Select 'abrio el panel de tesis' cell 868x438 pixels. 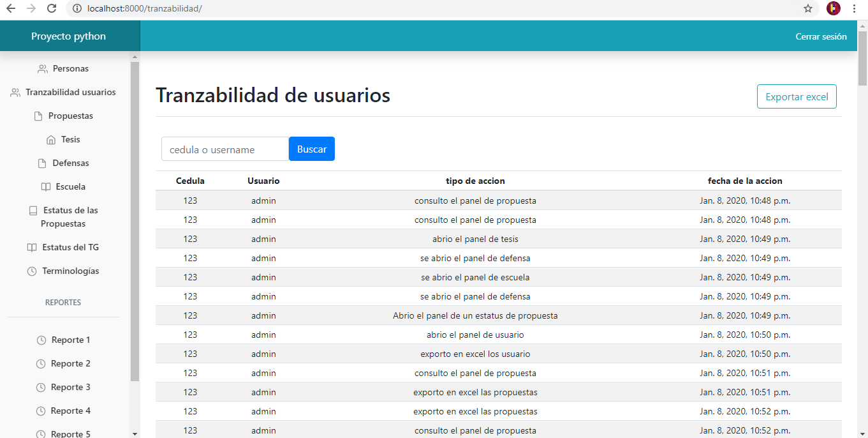(x=475, y=239)
